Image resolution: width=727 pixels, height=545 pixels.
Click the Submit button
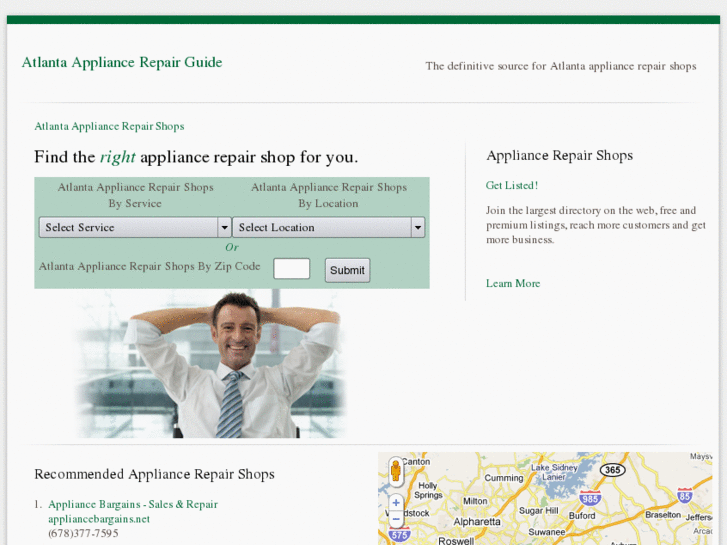coord(347,270)
